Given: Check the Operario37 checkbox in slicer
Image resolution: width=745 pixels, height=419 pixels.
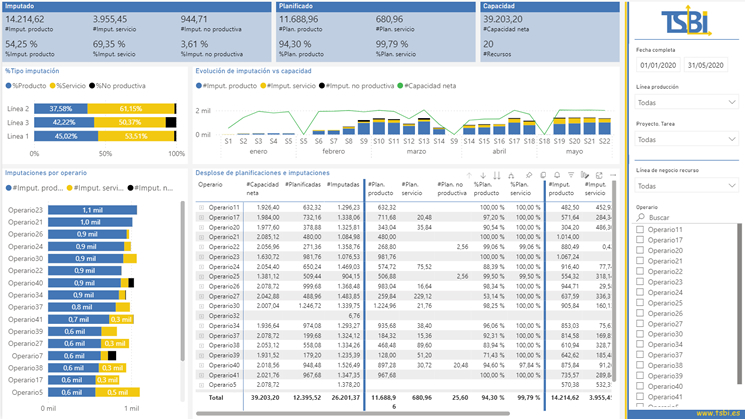Looking at the screenshot, I should pyautogui.click(x=640, y=355).
